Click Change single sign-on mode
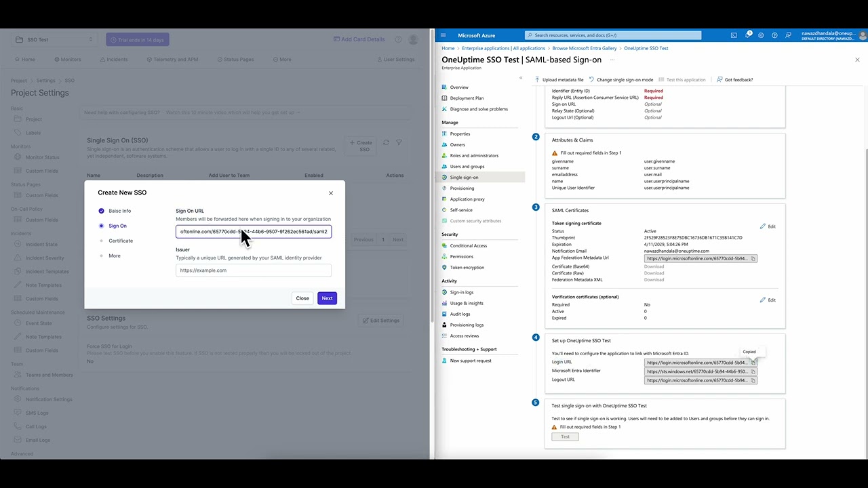This screenshot has height=488, width=868. pos(621,80)
